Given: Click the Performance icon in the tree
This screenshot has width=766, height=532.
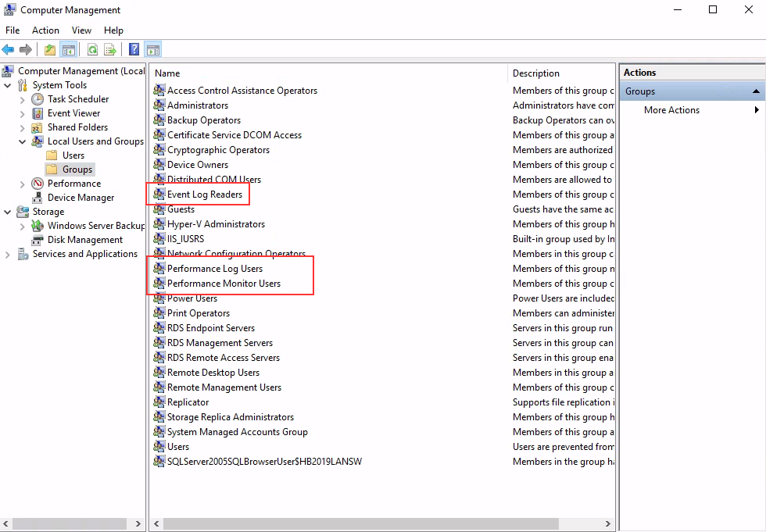Looking at the screenshot, I should (38, 184).
